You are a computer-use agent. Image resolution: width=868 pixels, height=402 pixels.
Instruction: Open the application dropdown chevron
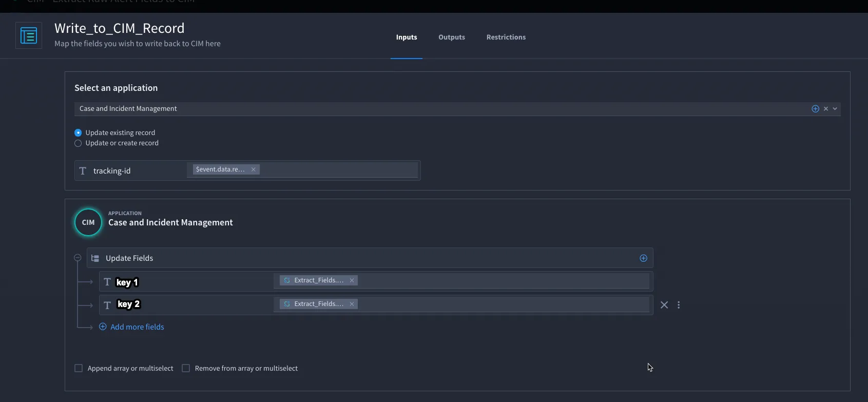point(835,109)
